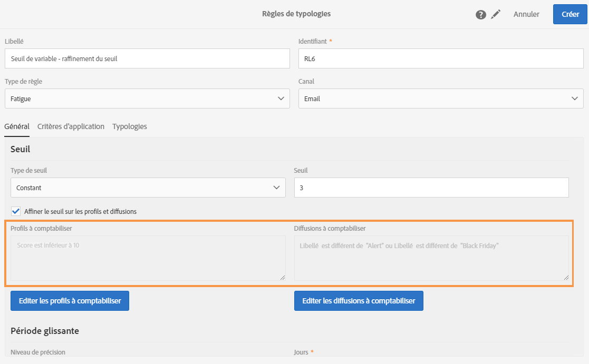The image size is (589, 364).
Task: Expand the Type de règle dropdown
Action: (x=147, y=99)
